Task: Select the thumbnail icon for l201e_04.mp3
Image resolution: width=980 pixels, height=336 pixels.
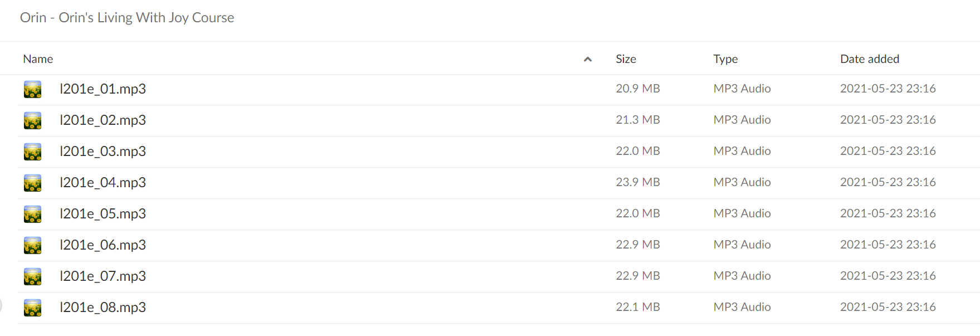Action: pos(32,183)
